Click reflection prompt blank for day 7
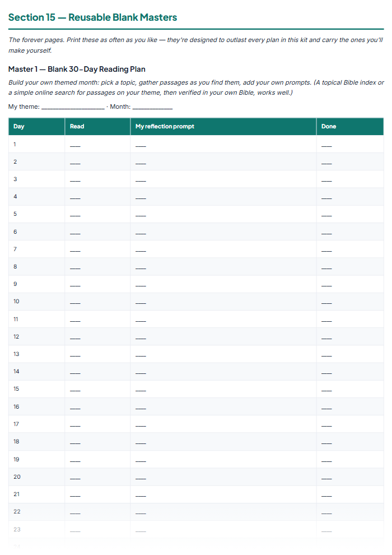392x555 pixels. coord(141,251)
